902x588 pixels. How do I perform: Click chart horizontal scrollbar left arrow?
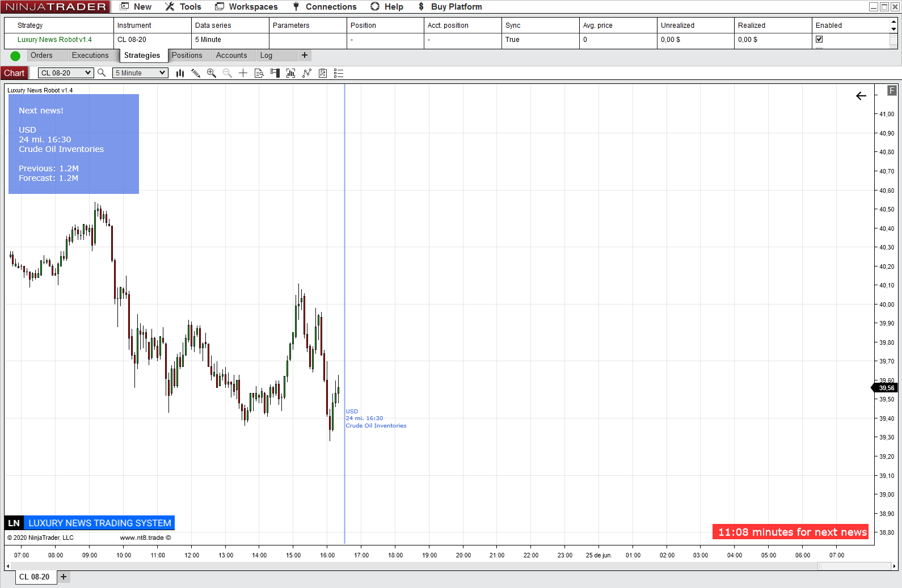[x=7, y=566]
